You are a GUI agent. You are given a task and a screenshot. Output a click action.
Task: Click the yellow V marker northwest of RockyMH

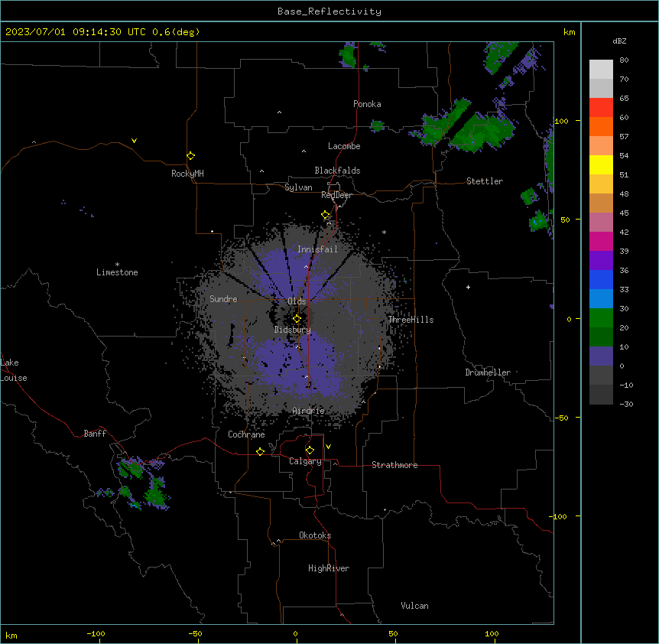(134, 141)
